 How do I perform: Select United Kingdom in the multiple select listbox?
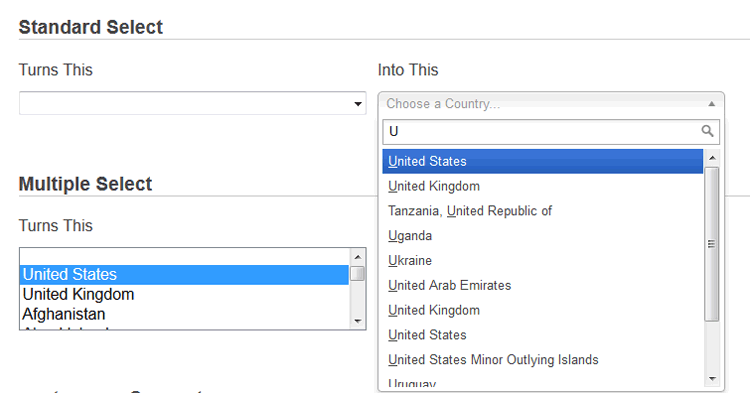point(184,294)
